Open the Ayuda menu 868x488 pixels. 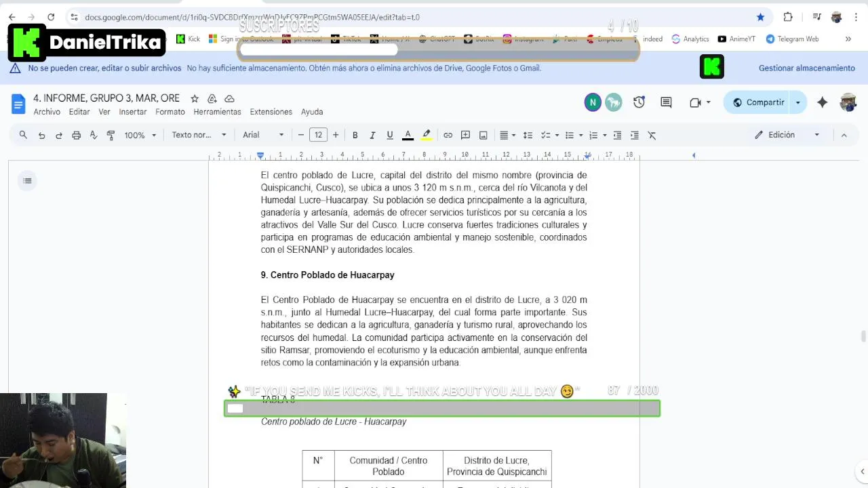[x=312, y=112]
